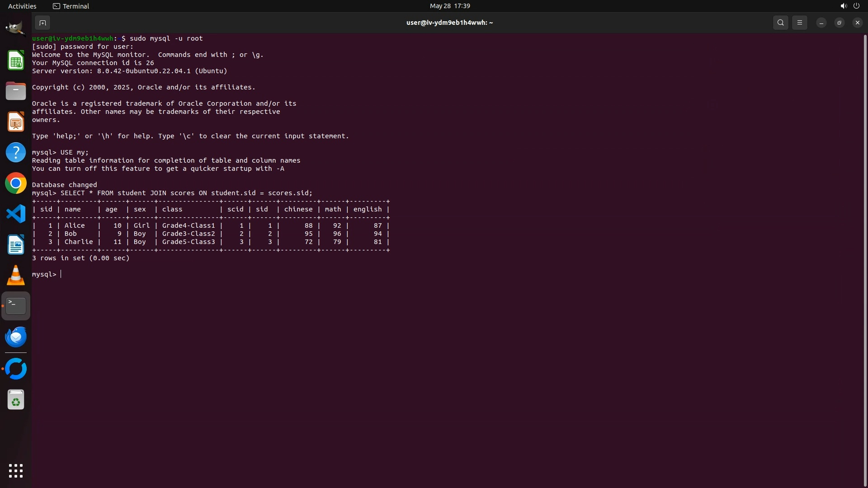Launch LibreOffice Impress from dock
The image size is (868, 488).
click(x=15, y=122)
